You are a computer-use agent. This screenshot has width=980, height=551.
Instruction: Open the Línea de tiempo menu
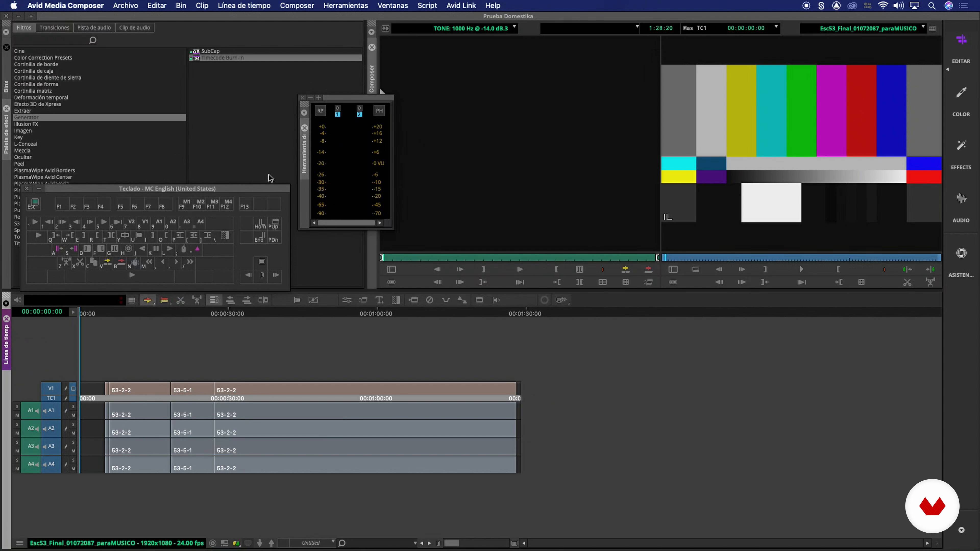(244, 6)
